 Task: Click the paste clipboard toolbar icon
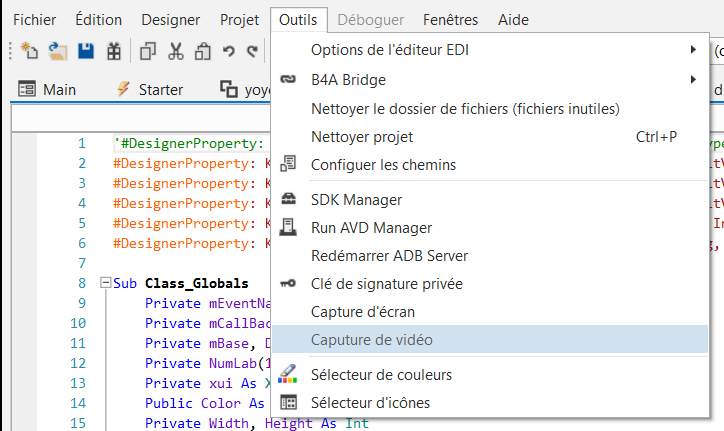coord(203,51)
